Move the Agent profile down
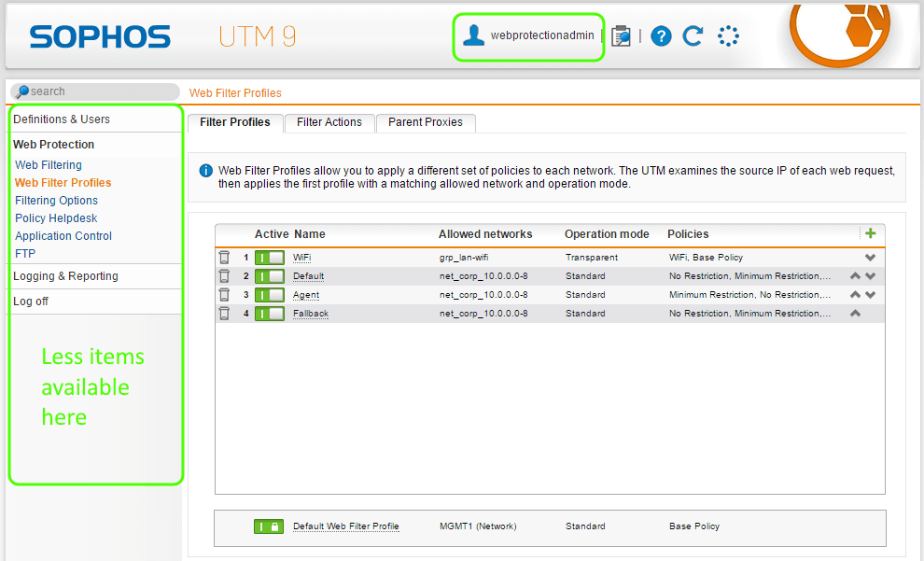This screenshot has height=561, width=924. click(x=871, y=295)
